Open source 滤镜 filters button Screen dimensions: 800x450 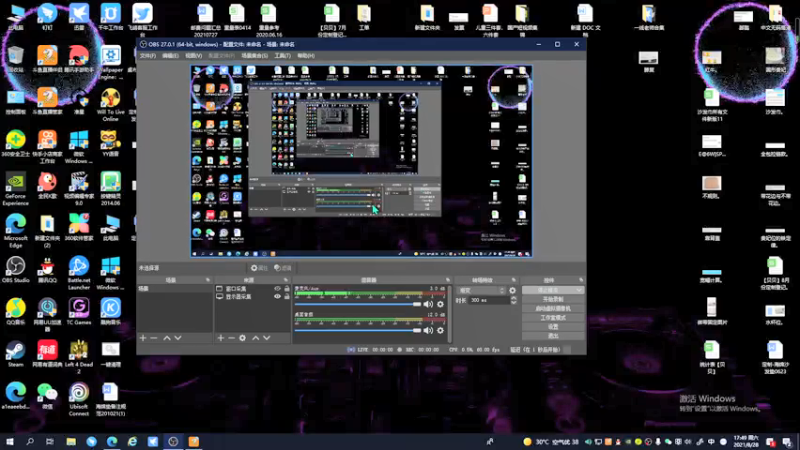pyautogui.click(x=283, y=268)
